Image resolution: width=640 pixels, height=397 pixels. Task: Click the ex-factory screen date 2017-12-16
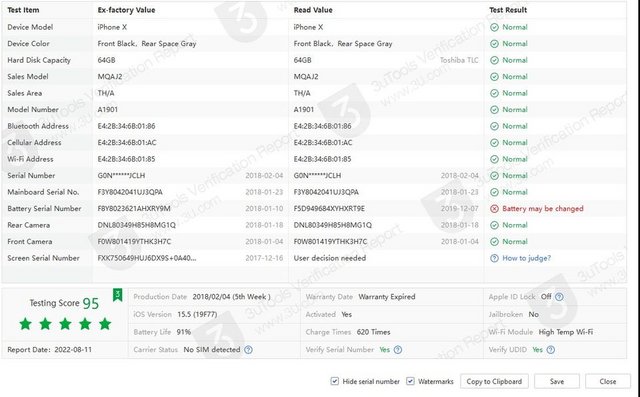264,258
